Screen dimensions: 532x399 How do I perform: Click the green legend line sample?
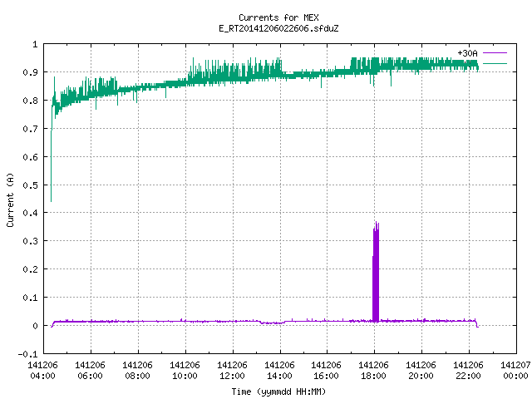click(x=495, y=63)
